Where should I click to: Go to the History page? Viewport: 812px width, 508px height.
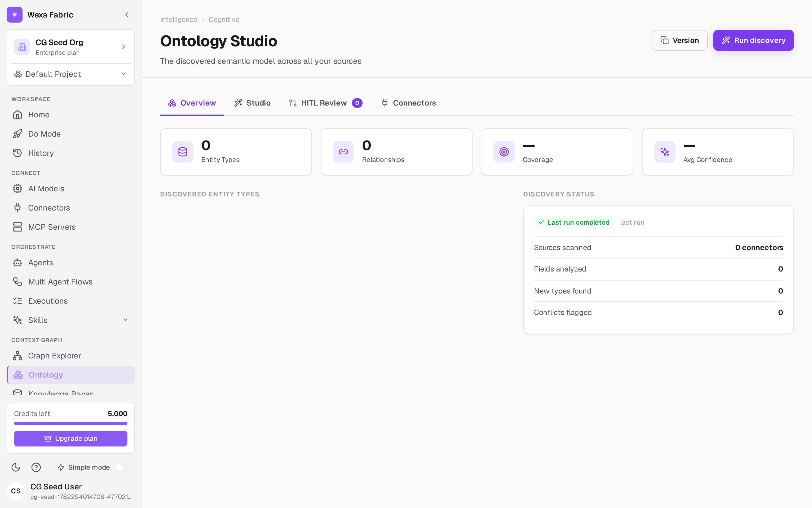point(71,153)
